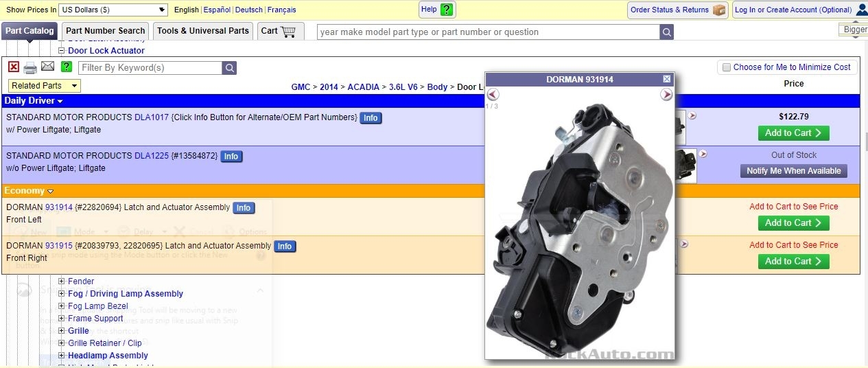
Task: Click Notify Me When Available for DLA1225
Action: point(793,171)
